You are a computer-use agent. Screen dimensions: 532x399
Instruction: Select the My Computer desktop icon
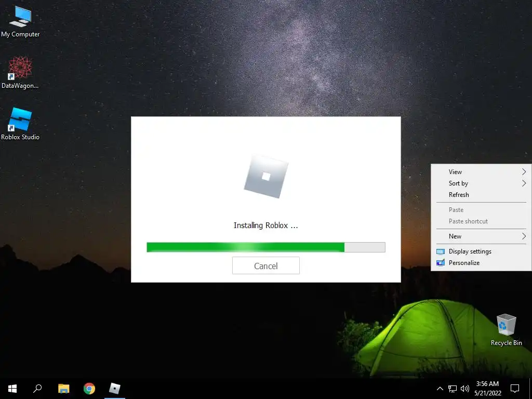(20, 21)
